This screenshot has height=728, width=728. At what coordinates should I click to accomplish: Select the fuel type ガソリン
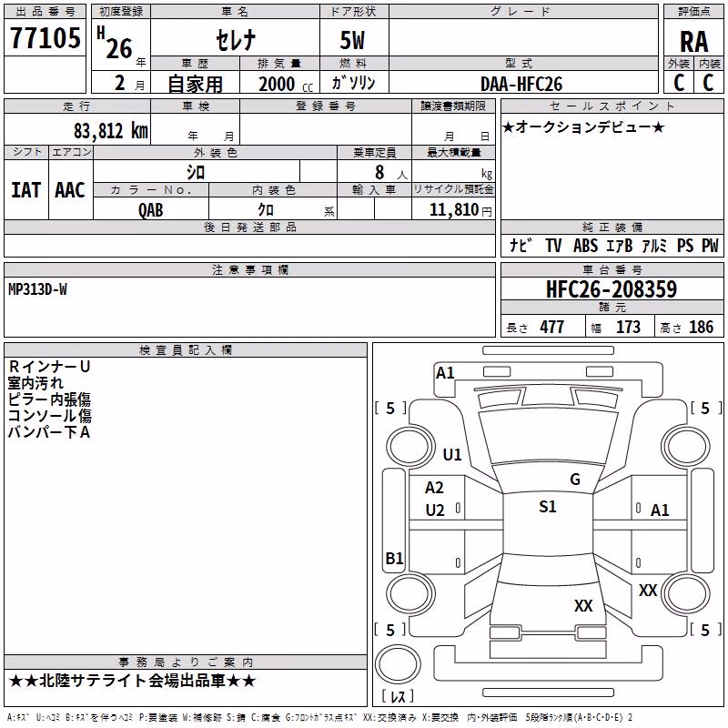[353, 83]
